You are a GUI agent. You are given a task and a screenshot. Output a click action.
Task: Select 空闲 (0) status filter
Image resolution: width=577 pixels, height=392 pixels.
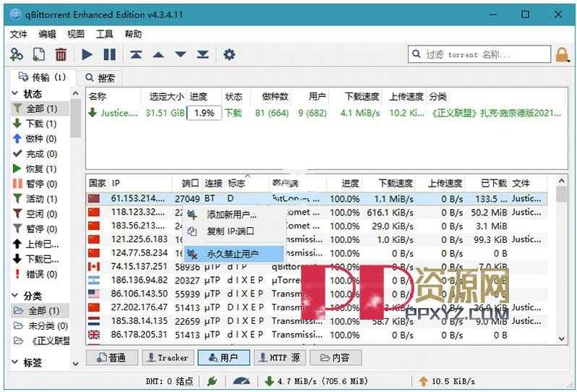[x=40, y=214]
